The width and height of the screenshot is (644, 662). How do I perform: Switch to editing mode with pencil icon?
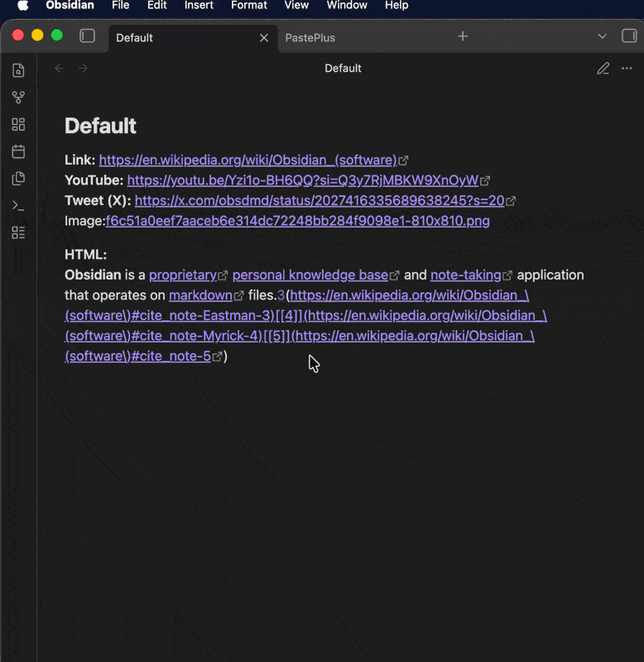603,69
